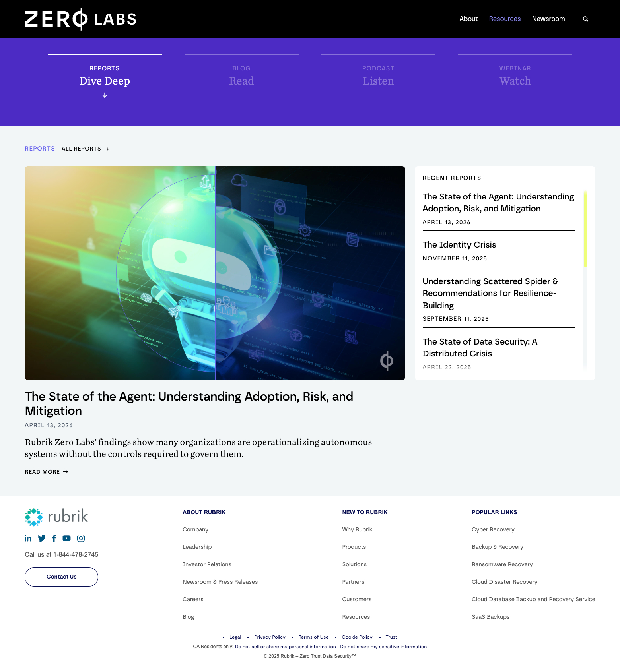Open Partners footer link
Image resolution: width=620 pixels, height=672 pixels.
[353, 582]
